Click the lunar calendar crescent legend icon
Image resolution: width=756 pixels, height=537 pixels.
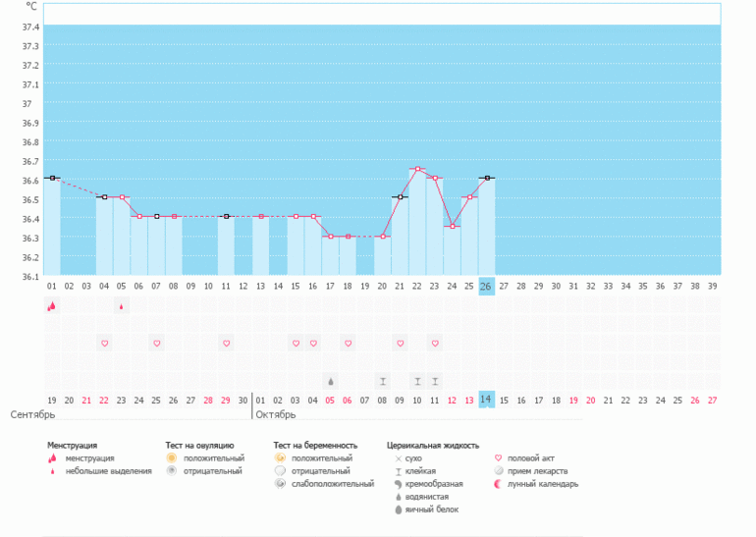tap(499, 484)
